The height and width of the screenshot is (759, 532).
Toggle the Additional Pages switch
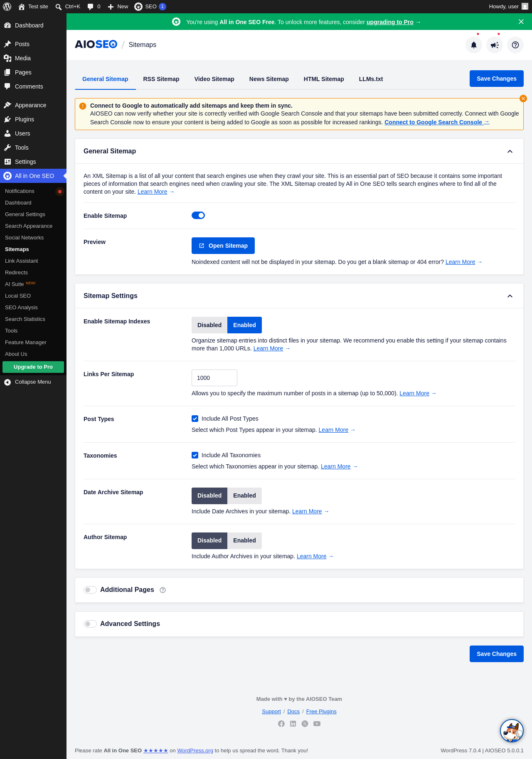tap(90, 590)
